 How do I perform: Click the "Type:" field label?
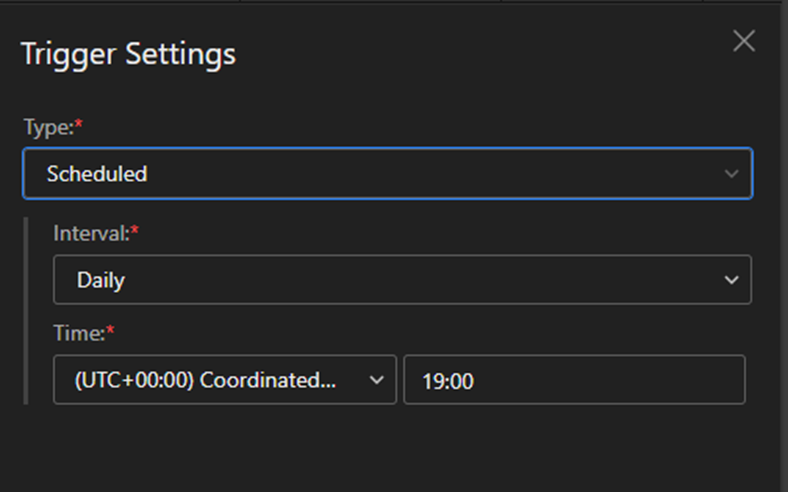(47, 127)
